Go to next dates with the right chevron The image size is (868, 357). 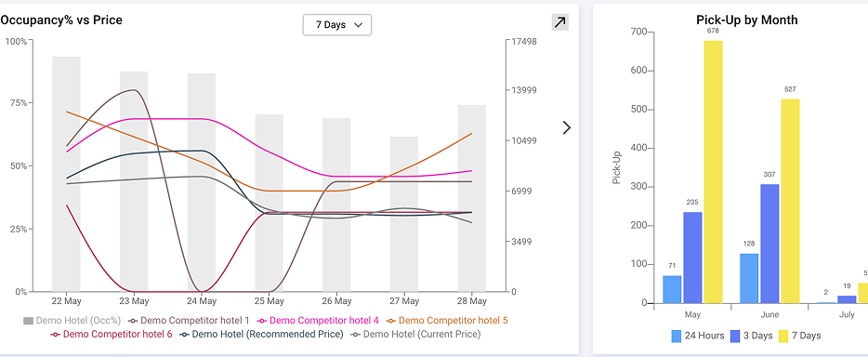point(566,128)
